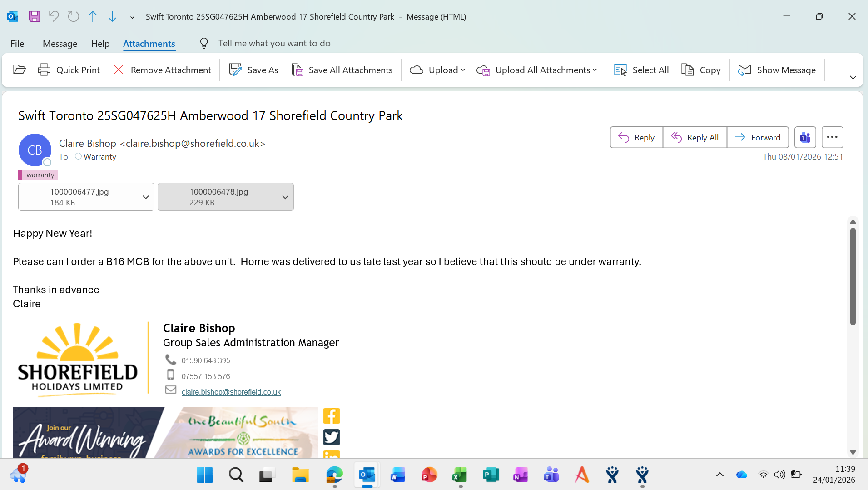Click the lightbulb Tell Me icon

[x=204, y=43]
